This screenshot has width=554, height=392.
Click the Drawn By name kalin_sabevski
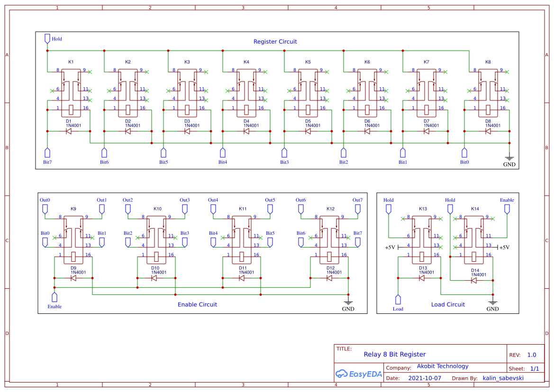503,378
